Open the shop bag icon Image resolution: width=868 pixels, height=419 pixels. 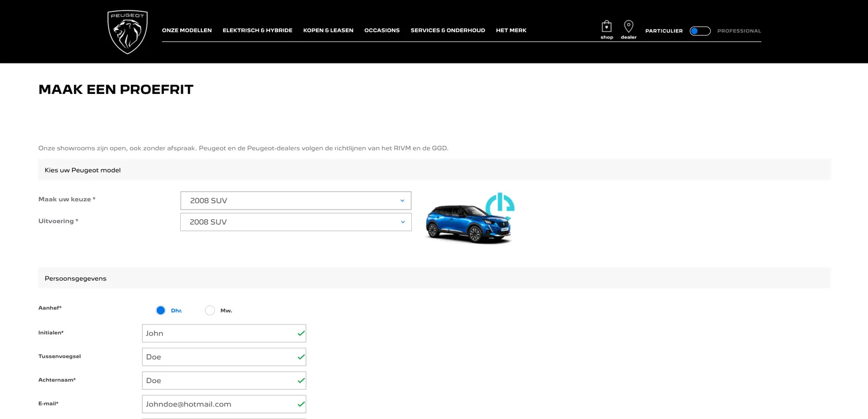(x=607, y=27)
